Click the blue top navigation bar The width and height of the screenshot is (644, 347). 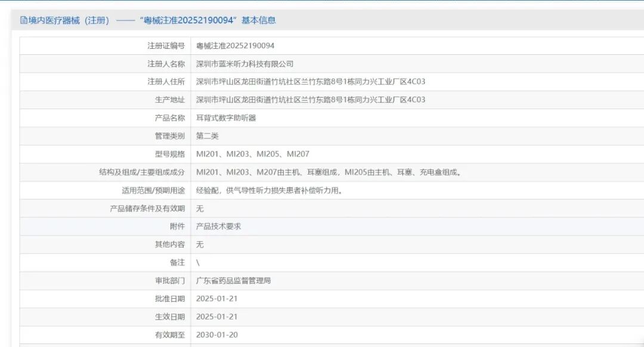coord(322,2)
